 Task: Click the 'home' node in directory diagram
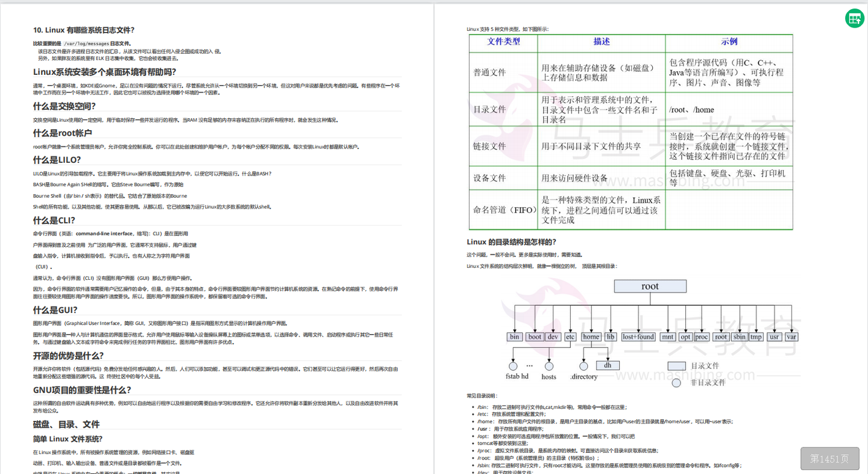tap(591, 337)
